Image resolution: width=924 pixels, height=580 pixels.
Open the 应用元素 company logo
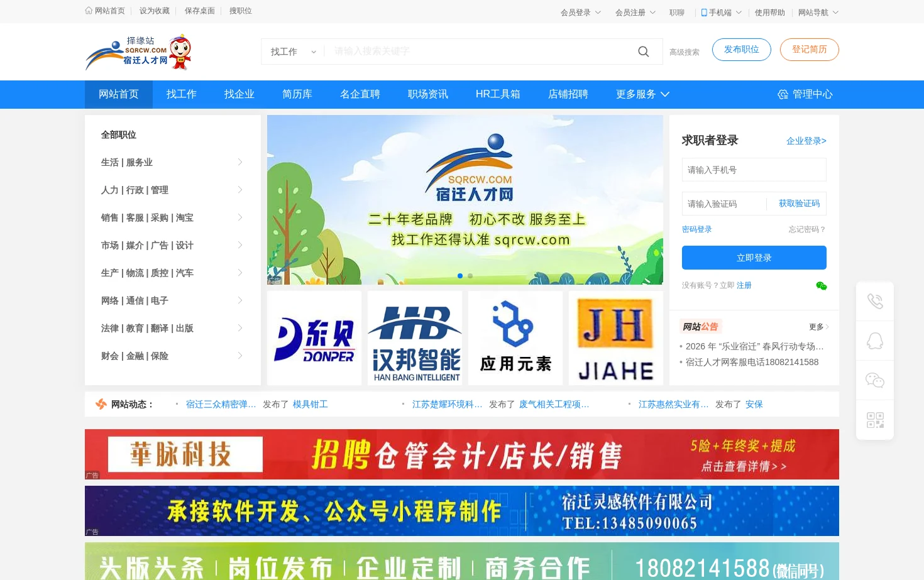pos(515,338)
